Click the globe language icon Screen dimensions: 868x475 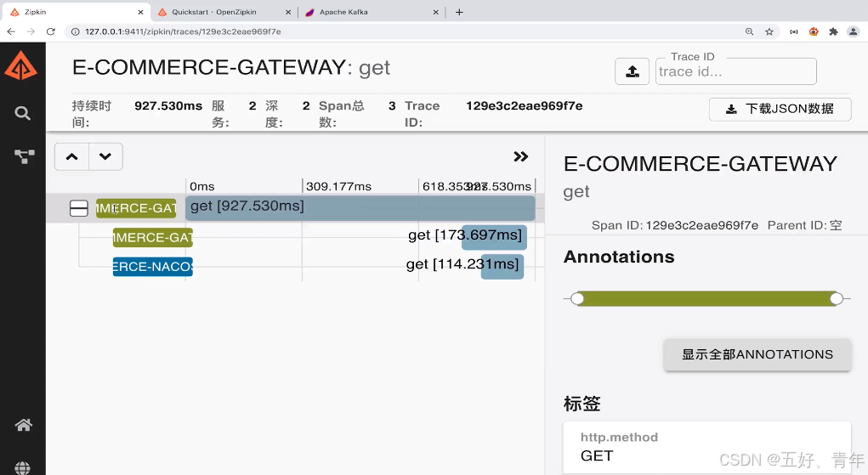click(23, 468)
